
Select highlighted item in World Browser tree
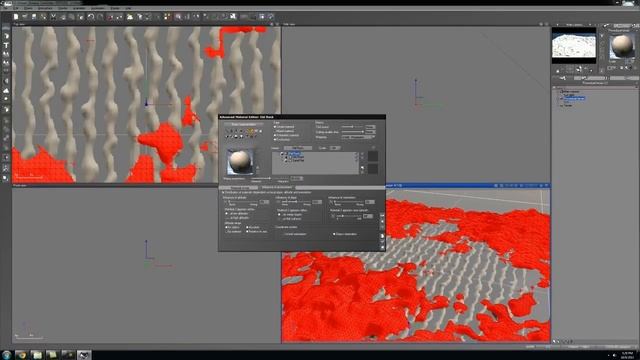pyautogui.click(x=575, y=98)
